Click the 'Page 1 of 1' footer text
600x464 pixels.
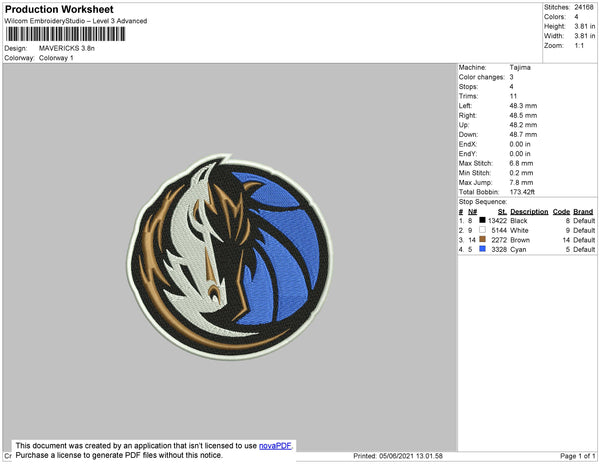point(578,456)
